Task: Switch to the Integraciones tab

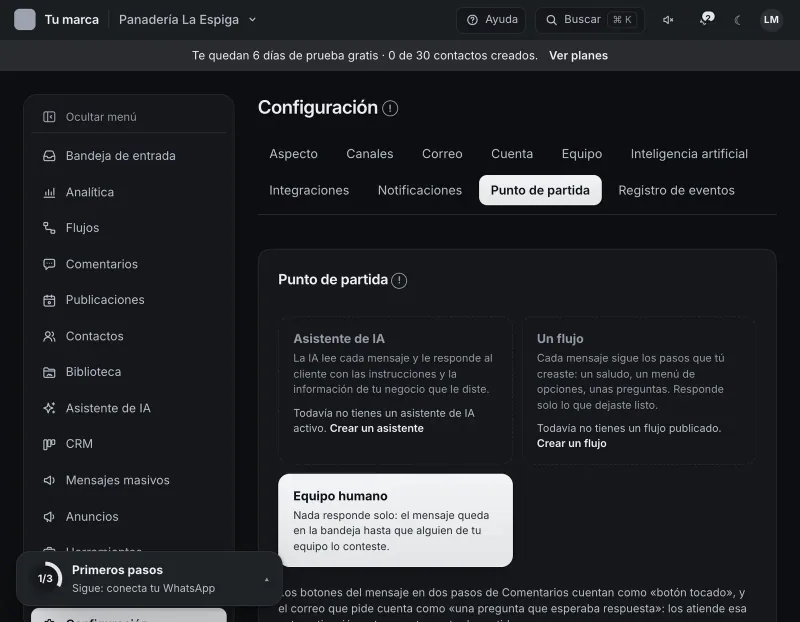Action: click(309, 190)
